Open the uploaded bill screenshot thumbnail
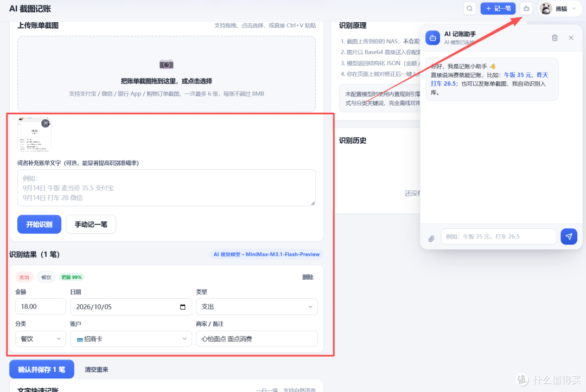 coord(34,134)
